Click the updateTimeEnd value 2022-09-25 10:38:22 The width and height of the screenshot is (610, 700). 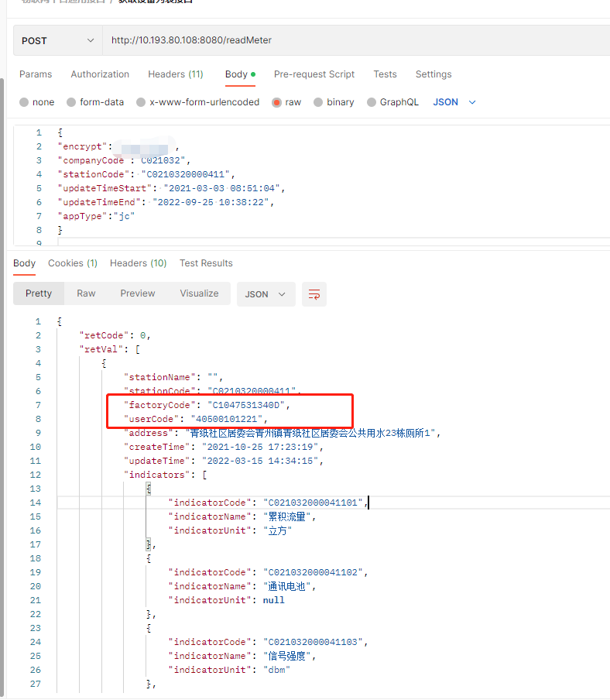211,202
